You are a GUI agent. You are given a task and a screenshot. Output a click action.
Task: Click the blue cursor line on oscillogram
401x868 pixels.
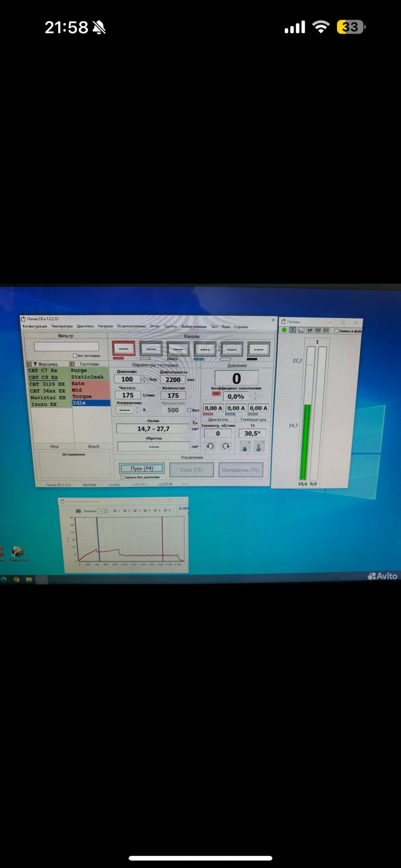tap(98, 539)
